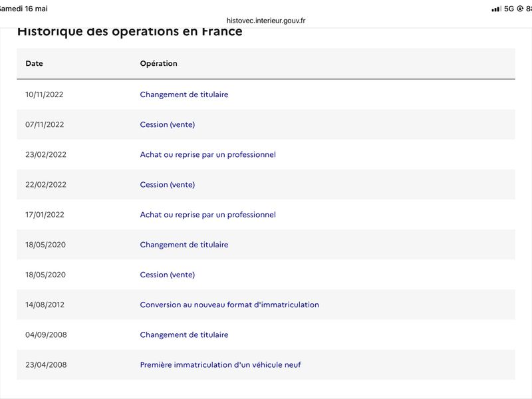Tap the cellular signal bars icon
Viewport: 532px width, 399px height.
[496, 9]
